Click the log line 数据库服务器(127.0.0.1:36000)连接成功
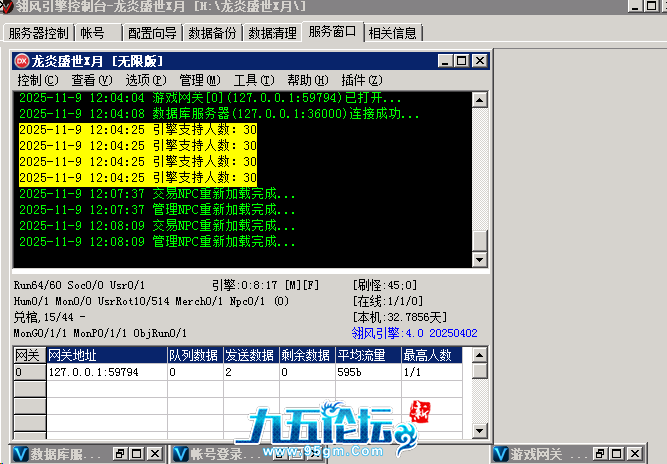 [x=219, y=114]
